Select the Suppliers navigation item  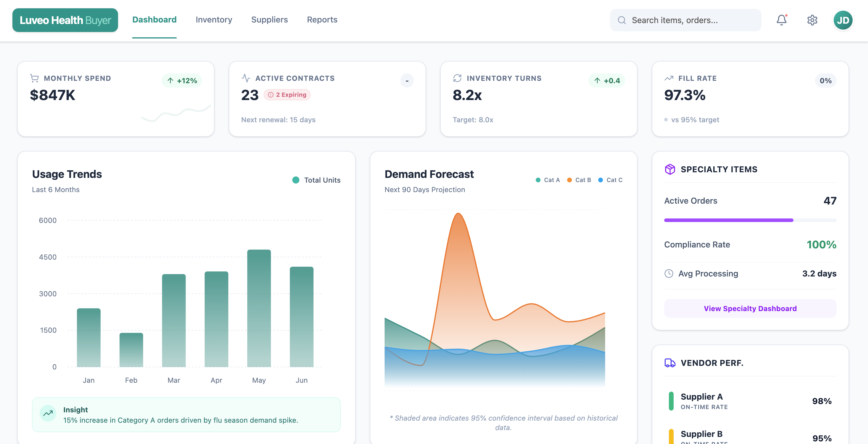pyautogui.click(x=269, y=20)
